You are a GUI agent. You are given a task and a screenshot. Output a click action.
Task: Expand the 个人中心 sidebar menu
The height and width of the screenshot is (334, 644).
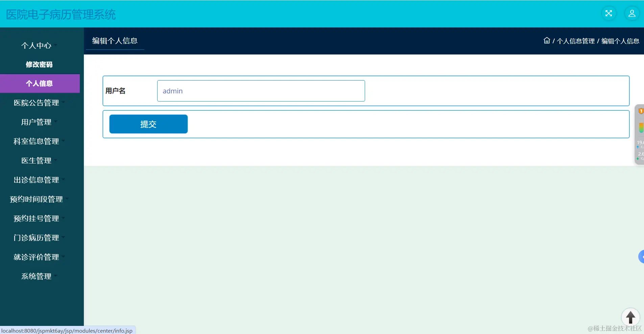pos(40,45)
